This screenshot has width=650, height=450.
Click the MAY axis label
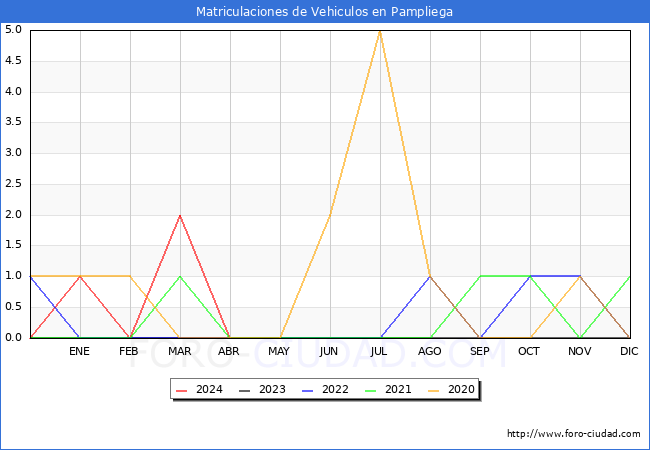[x=279, y=351]
